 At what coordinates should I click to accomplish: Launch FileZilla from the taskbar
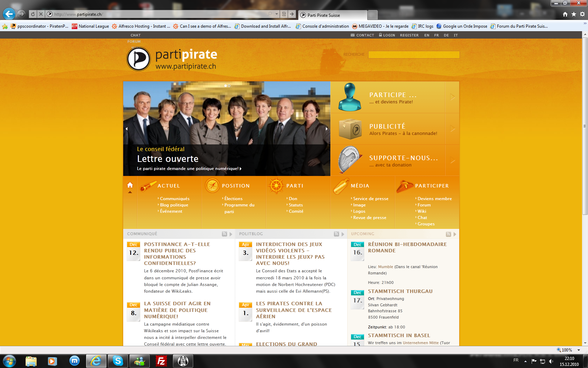pyautogui.click(x=161, y=361)
